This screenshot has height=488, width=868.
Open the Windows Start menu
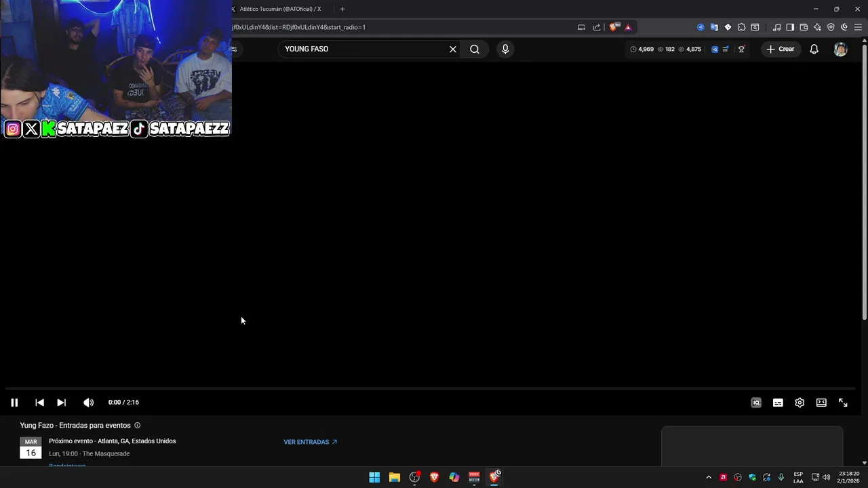(x=374, y=477)
